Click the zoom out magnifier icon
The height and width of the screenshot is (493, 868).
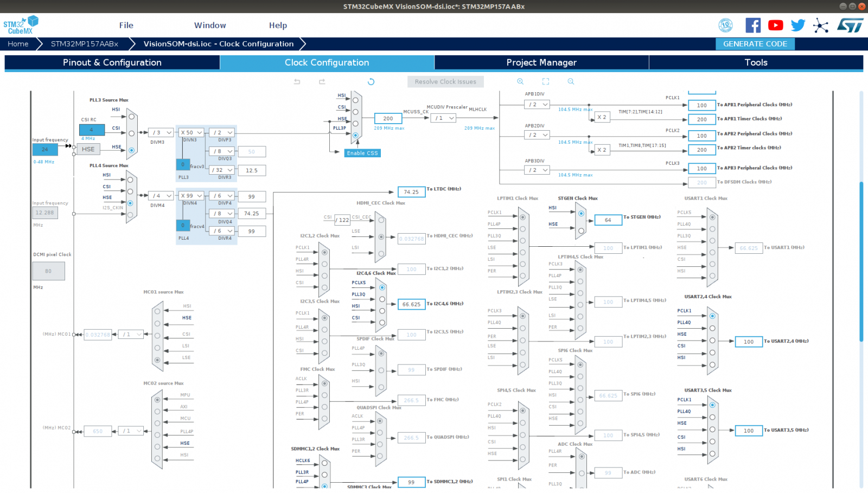[x=570, y=81]
